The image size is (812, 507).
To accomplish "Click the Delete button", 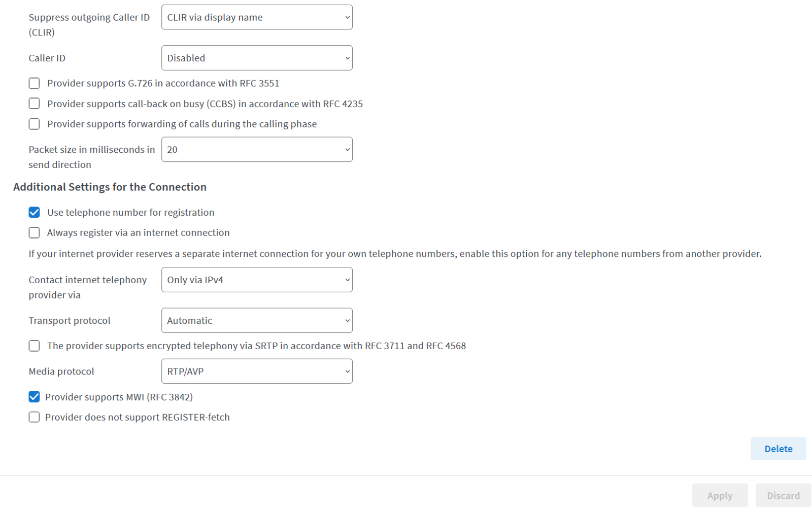I will pos(778,449).
